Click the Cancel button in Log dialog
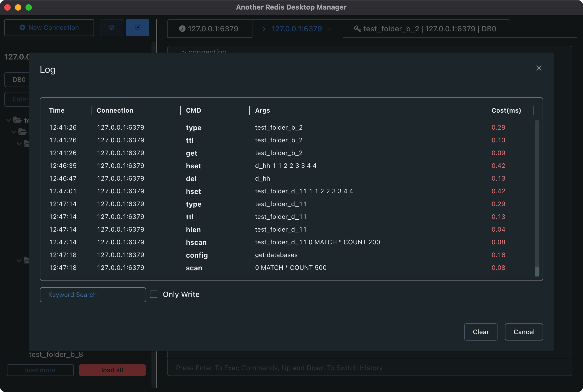The height and width of the screenshot is (392, 583). [524, 332]
